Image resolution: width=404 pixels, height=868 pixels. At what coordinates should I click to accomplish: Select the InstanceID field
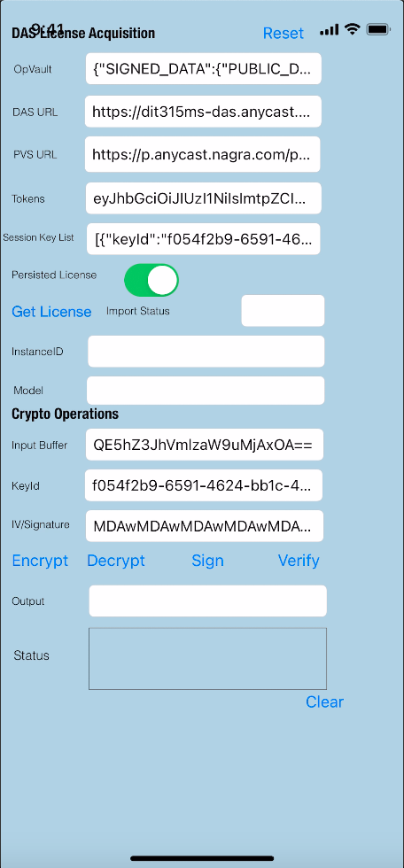(x=206, y=351)
